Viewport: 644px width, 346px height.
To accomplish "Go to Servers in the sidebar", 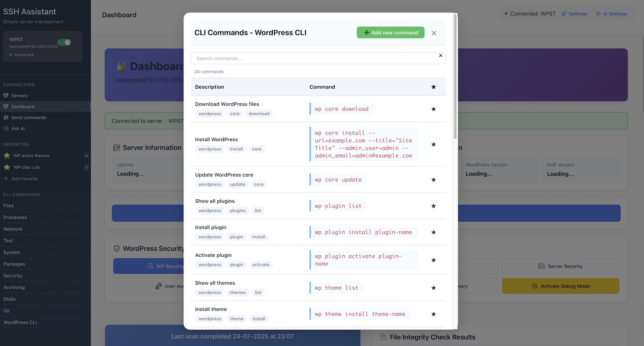I will (19, 96).
